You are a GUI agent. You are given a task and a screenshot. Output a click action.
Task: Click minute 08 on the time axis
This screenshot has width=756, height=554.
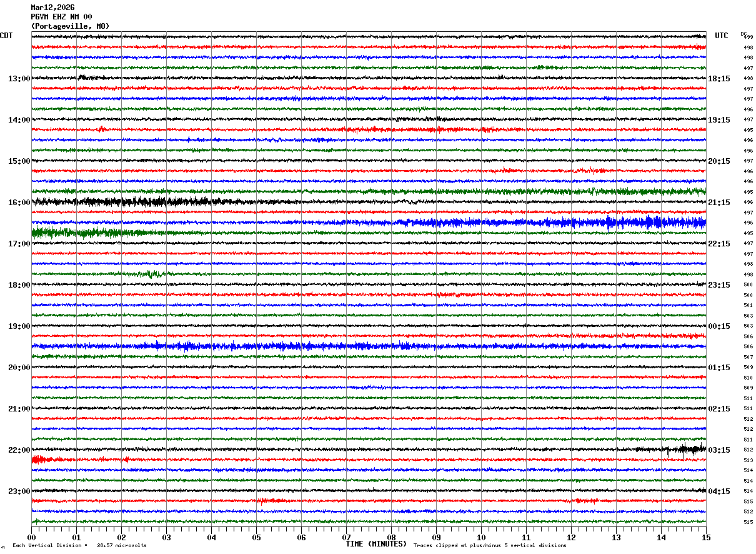point(391,537)
